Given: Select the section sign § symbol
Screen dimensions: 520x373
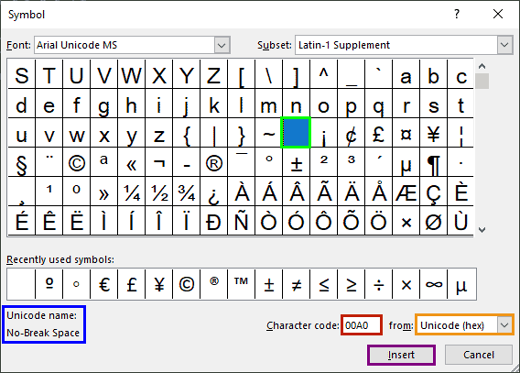Looking at the screenshot, I should click(x=21, y=162).
